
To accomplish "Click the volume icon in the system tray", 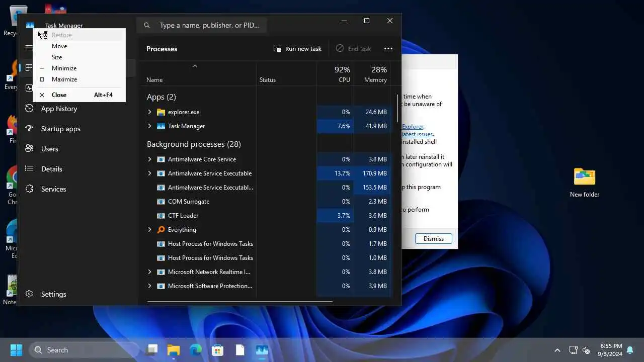I will point(586,350).
